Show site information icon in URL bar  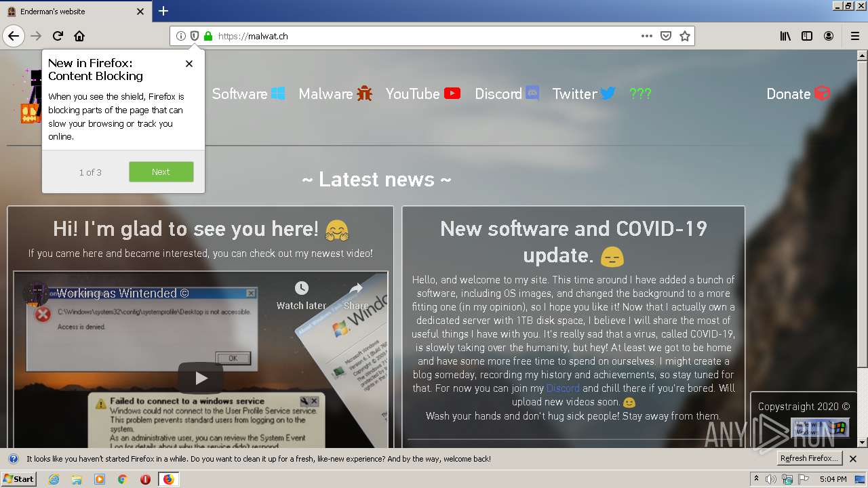point(181,36)
